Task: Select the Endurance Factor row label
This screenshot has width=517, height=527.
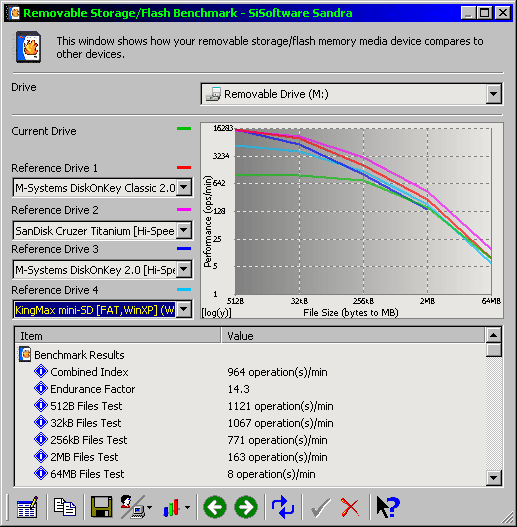Action: point(93,389)
